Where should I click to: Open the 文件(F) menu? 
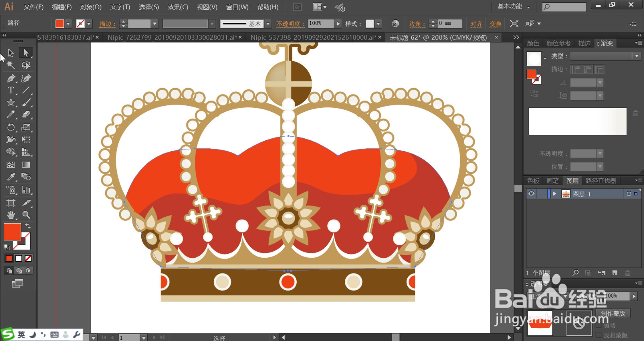[33, 7]
